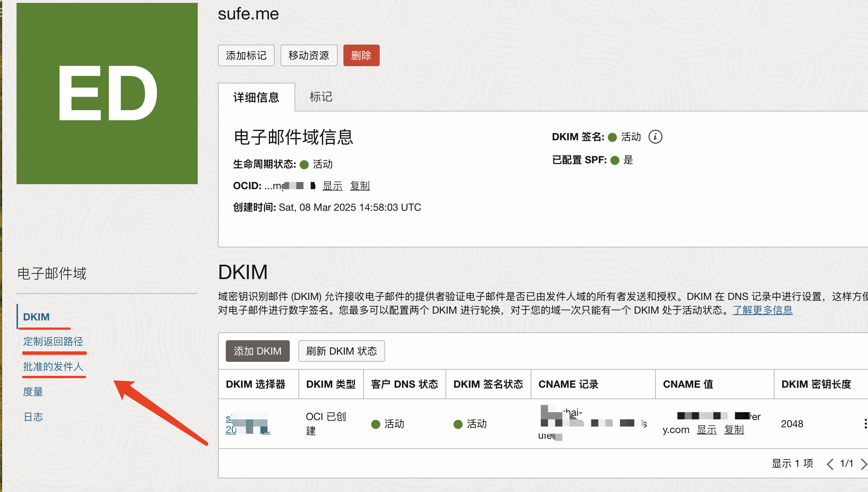Screen dimensions: 868x492
Task: Open 定制返回路径 in sidebar
Action: point(53,341)
